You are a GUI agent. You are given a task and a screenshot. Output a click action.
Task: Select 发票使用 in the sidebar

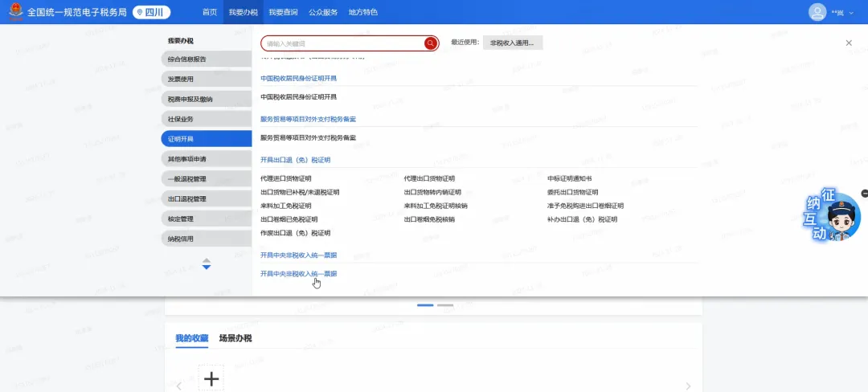click(181, 79)
